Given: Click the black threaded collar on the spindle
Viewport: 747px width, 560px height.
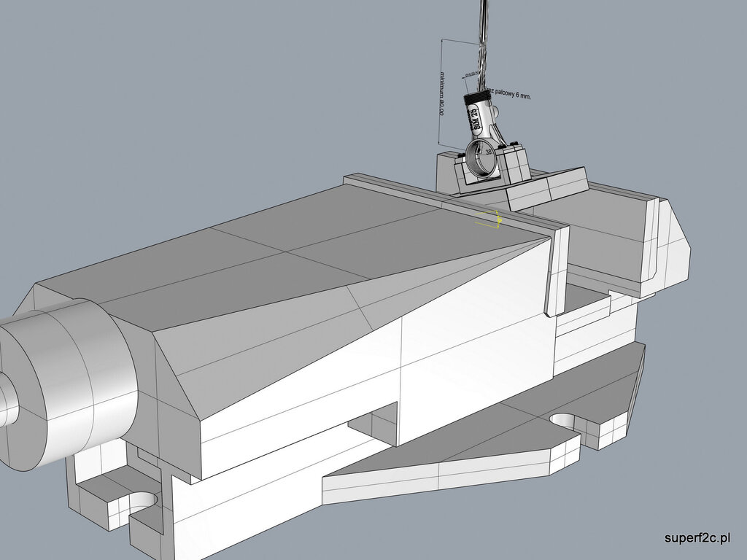Looking at the screenshot, I should [479, 97].
